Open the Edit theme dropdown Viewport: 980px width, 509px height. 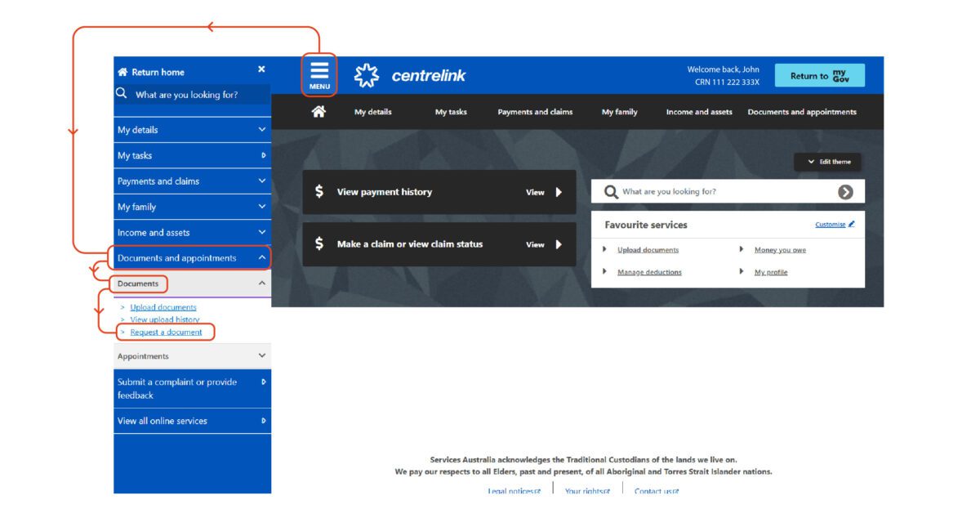pos(827,162)
